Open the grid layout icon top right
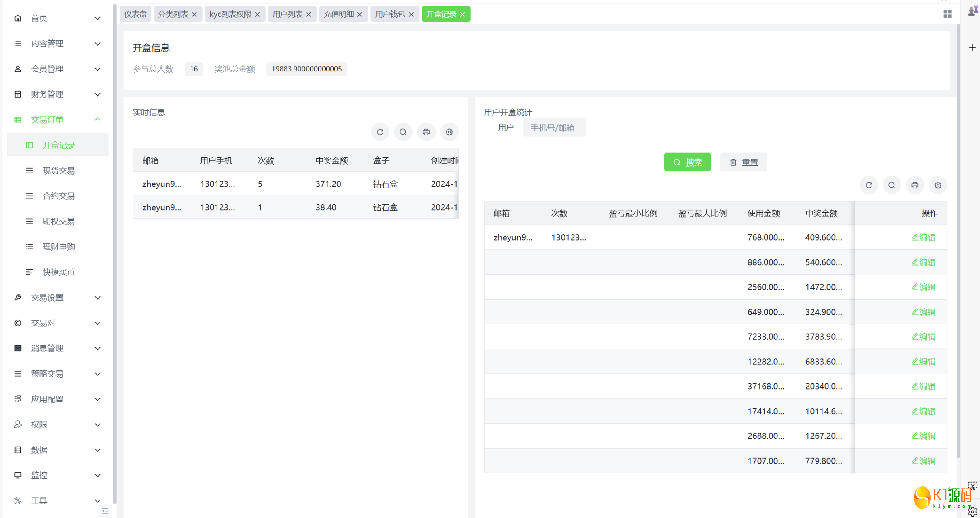This screenshot has width=980, height=518. pos(947,14)
